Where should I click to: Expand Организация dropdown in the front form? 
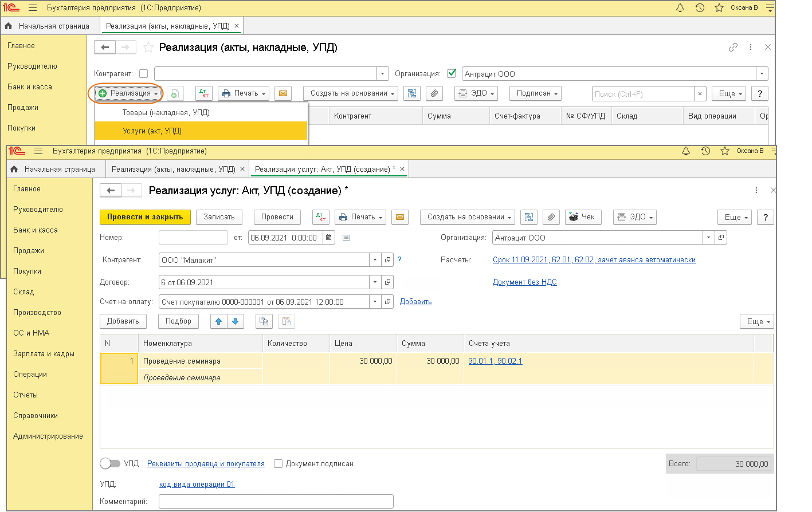(709, 238)
